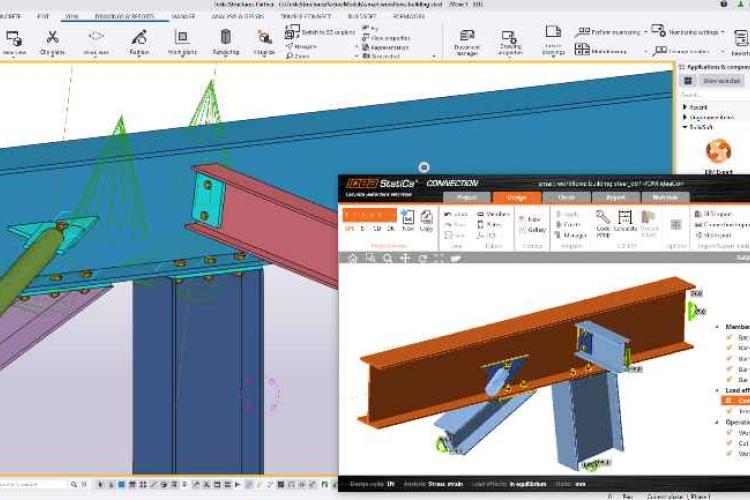Open Document manager in Tekla ribbon
The image size is (750, 500).
point(467,36)
